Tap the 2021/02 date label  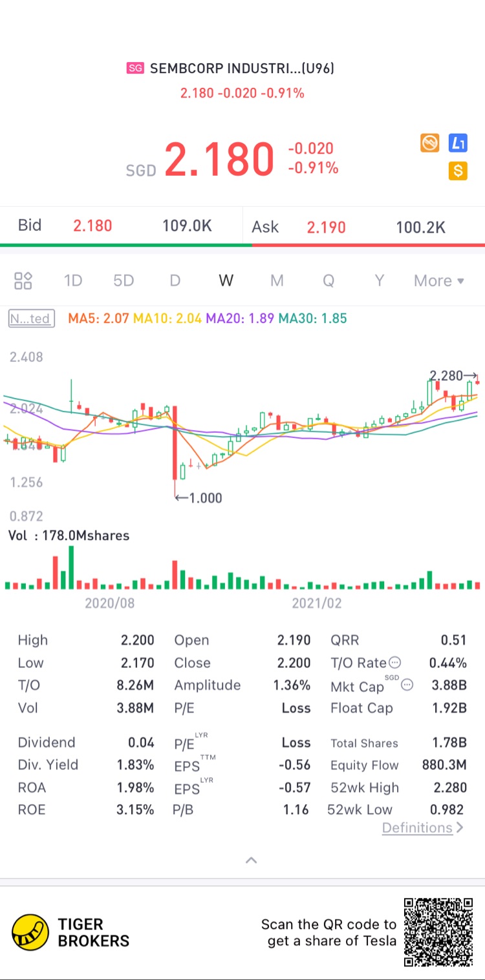(x=317, y=603)
